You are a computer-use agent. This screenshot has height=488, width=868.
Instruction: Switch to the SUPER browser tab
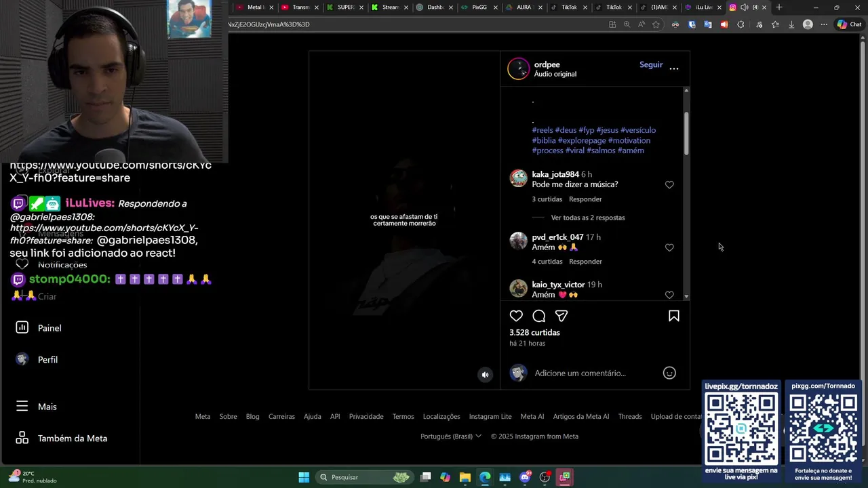345,7
